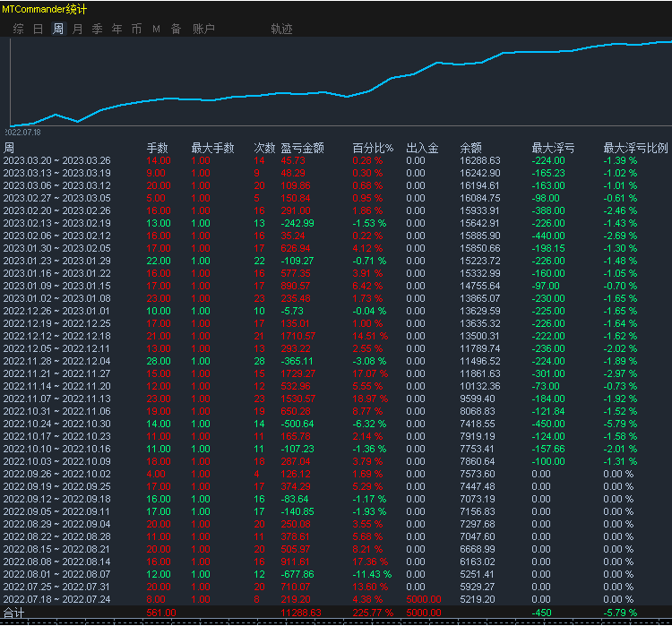Click percentage value 17.36 %
The image size is (672, 626).
pyautogui.click(x=370, y=562)
